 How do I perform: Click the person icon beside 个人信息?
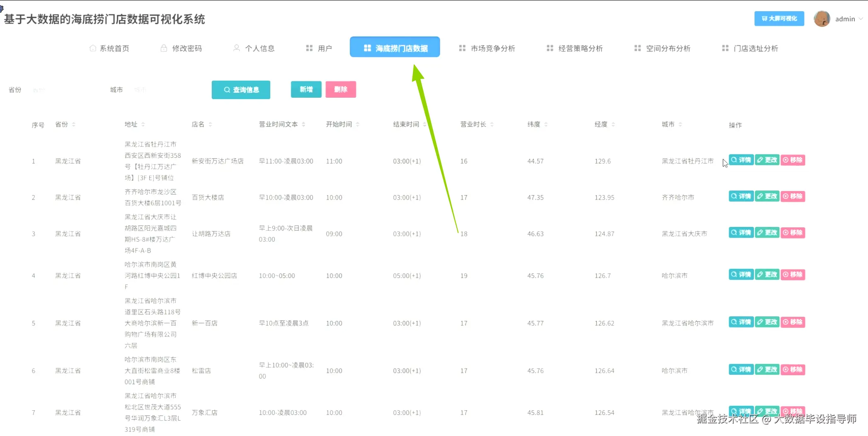pos(236,48)
